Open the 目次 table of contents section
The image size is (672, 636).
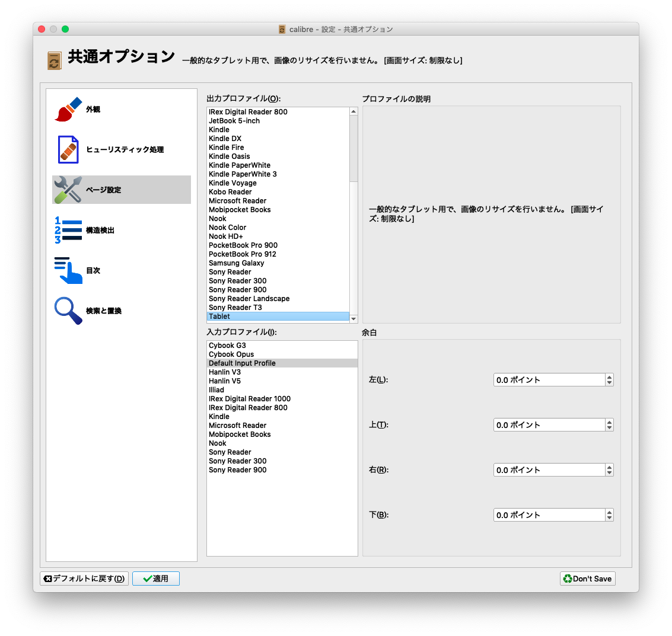(x=121, y=270)
